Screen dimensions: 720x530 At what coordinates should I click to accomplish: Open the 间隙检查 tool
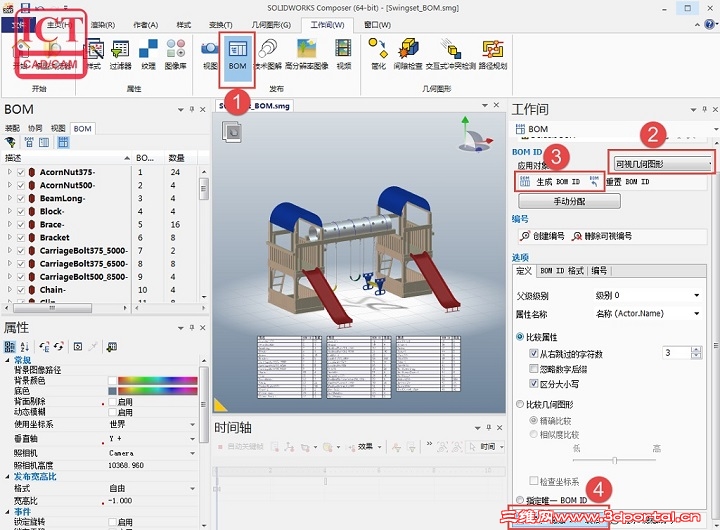408,55
